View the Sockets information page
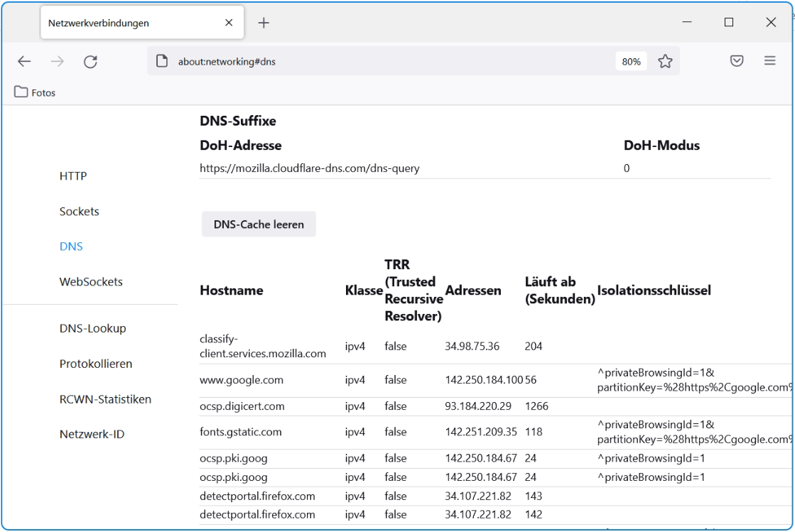The width and height of the screenshot is (795, 532). [79, 211]
